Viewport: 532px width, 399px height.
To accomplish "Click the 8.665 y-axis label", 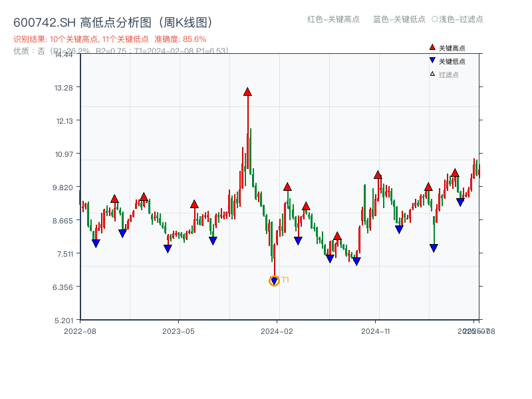I will (x=63, y=221).
